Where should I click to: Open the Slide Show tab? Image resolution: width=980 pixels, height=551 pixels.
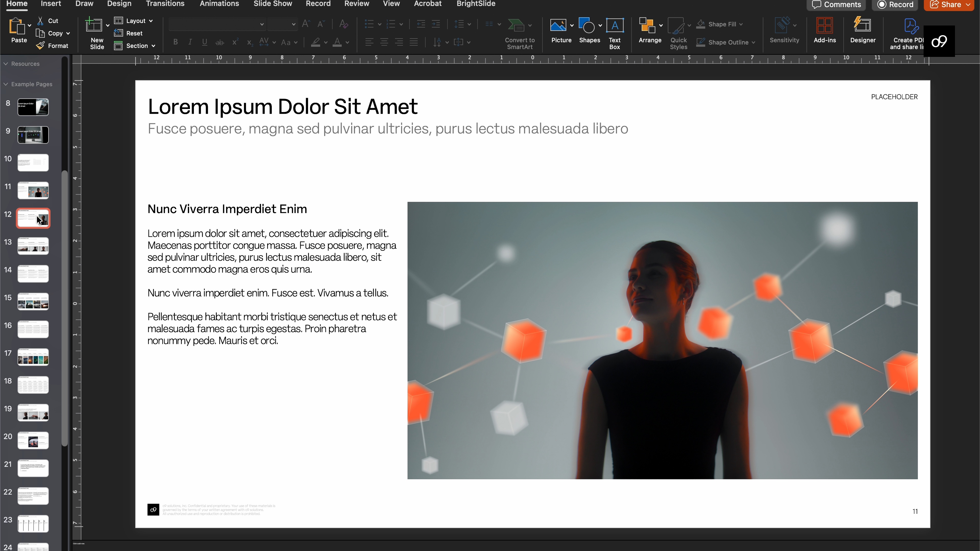coord(273,4)
